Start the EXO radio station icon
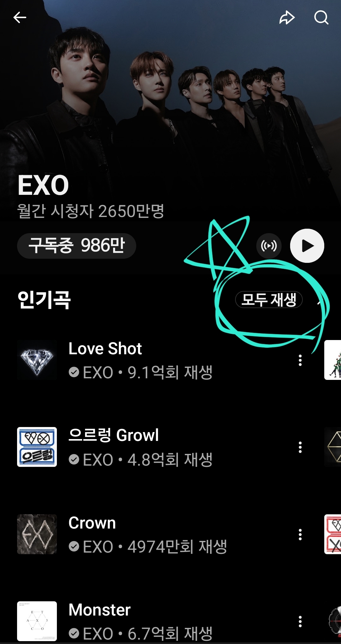Image resolution: width=341 pixels, height=644 pixels. [x=269, y=246]
